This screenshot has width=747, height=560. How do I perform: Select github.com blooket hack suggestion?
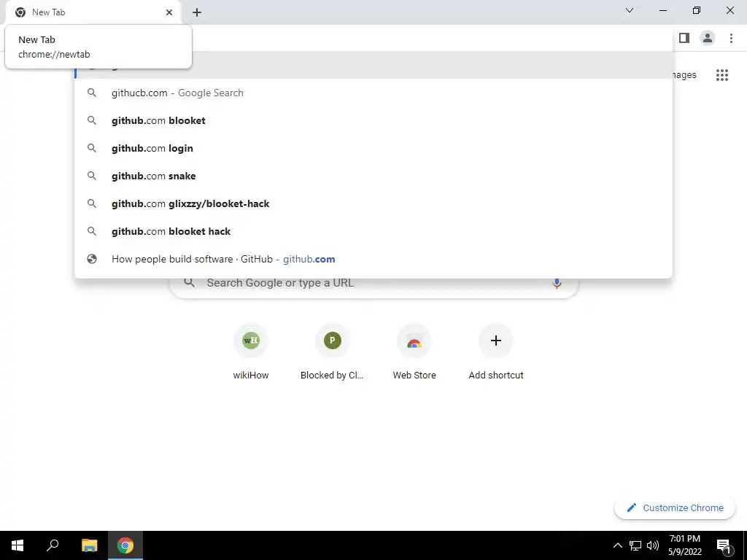point(373,231)
